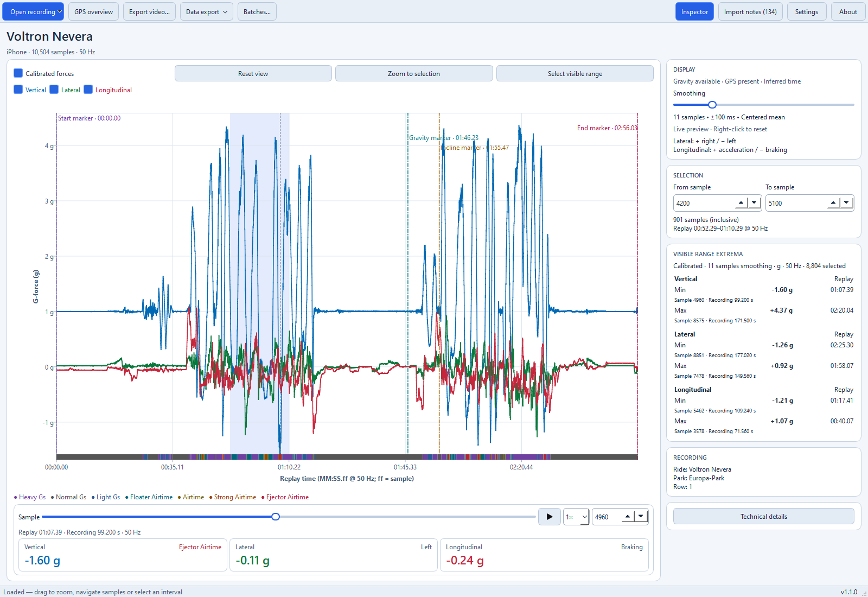Decrement the From sample value
The width and height of the screenshot is (868, 597).
754,203
